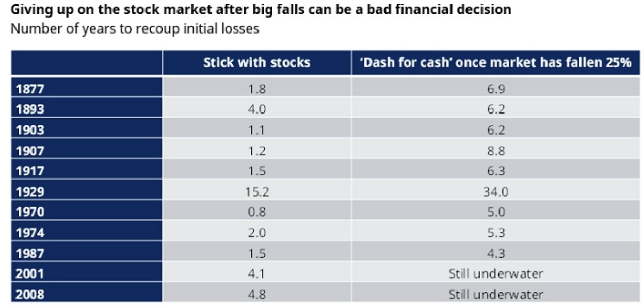Select the 1970 row label
The image size is (644, 307).
coord(30,212)
